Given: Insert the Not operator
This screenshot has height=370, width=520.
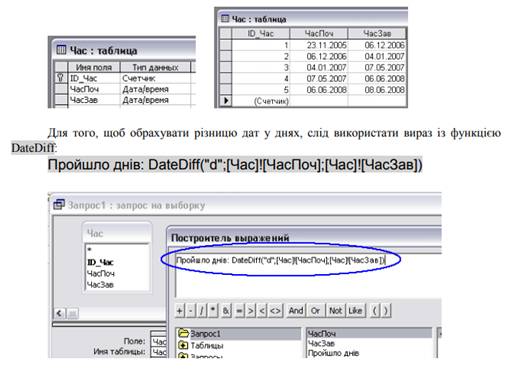Looking at the screenshot, I should coord(335,311).
